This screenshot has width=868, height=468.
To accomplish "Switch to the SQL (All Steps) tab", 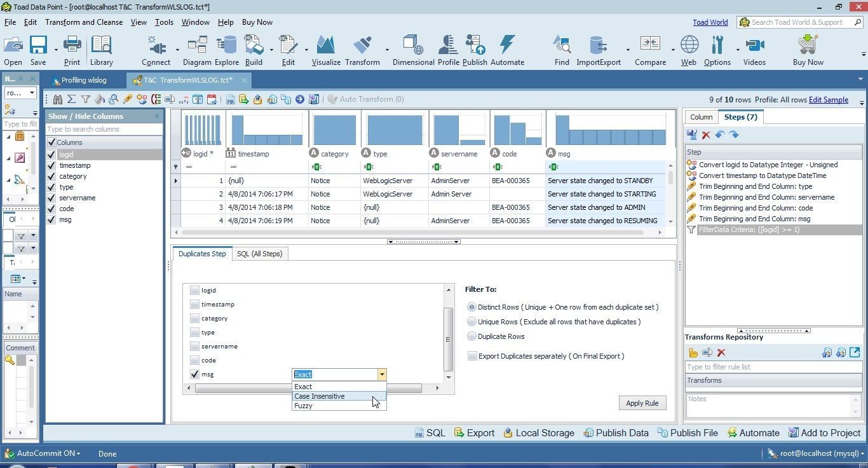I will coord(259,254).
